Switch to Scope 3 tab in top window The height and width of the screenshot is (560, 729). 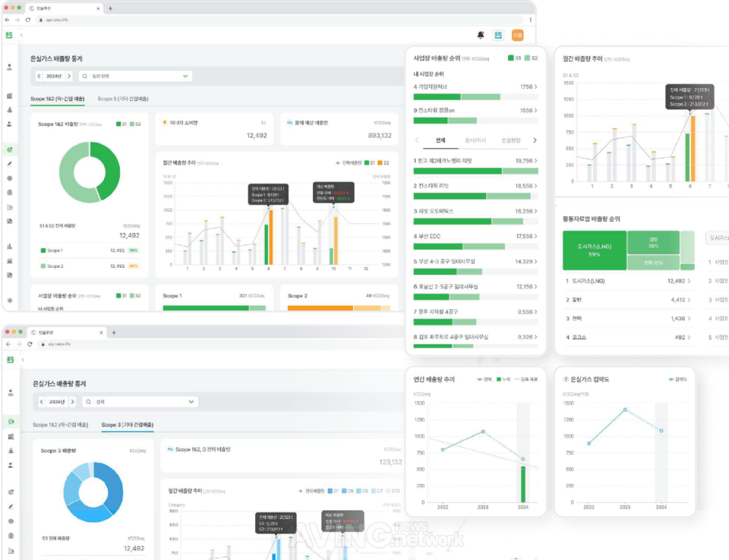122,99
